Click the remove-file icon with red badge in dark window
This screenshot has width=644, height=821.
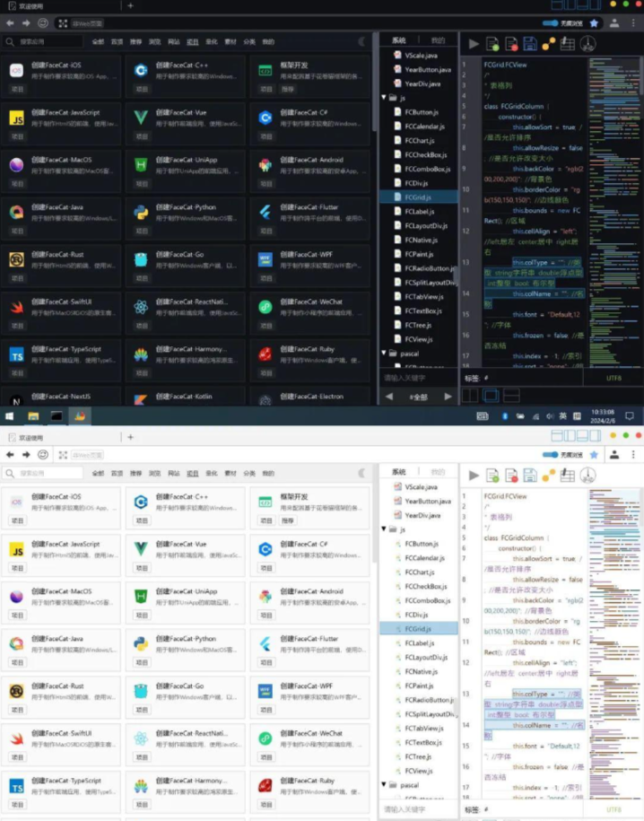click(511, 44)
